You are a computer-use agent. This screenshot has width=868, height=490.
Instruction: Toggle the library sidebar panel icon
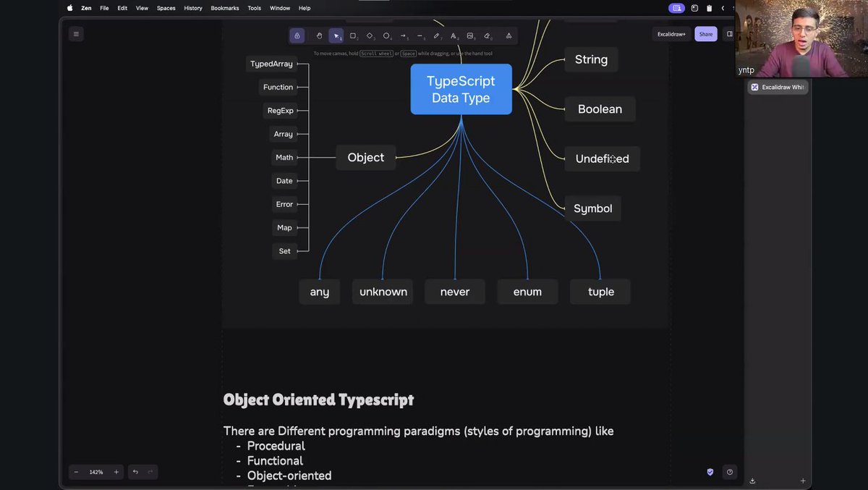[729, 34]
